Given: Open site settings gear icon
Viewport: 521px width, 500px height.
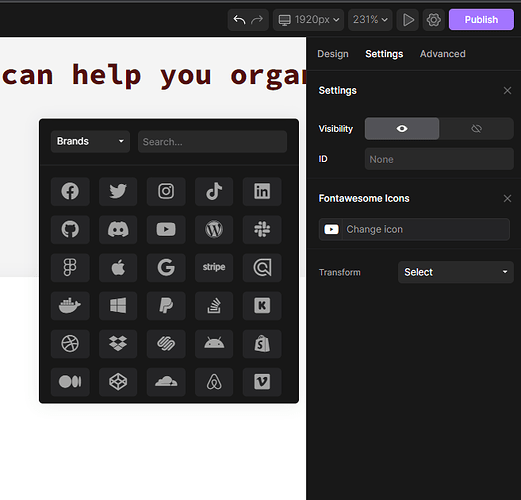Looking at the screenshot, I should tap(433, 20).
